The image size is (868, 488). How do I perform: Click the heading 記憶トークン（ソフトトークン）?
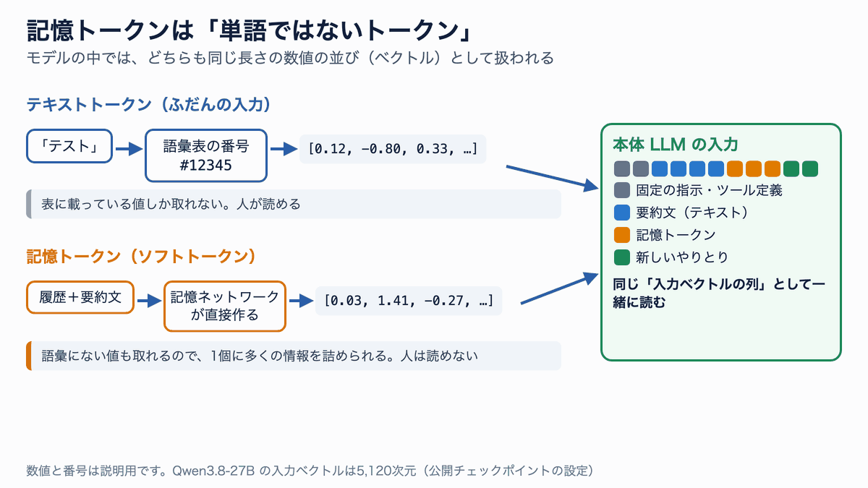coord(142,256)
